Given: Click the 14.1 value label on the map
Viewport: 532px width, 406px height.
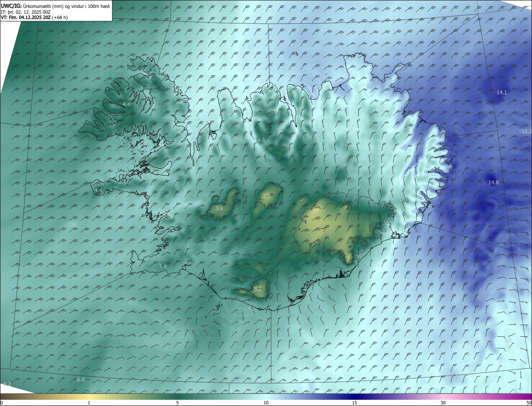Looking at the screenshot, I should 502,92.
